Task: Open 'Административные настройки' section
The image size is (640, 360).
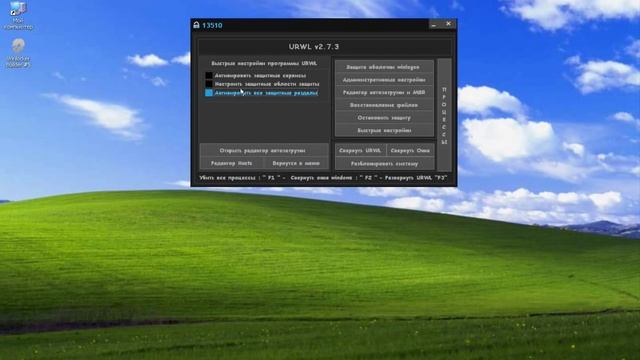Action: point(384,80)
